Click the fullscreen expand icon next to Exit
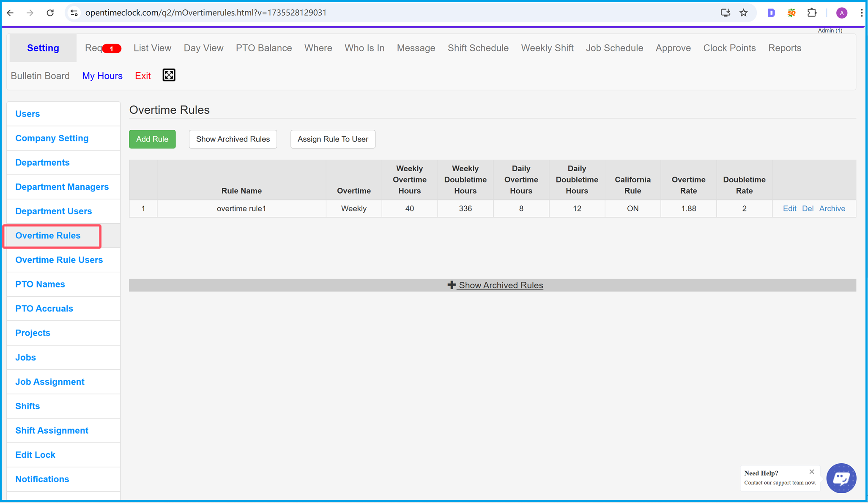Screen dimensions: 868x503 (169, 75)
